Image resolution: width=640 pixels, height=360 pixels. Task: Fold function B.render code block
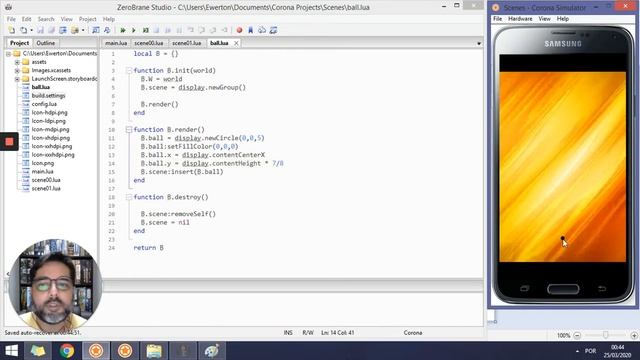coord(129,130)
